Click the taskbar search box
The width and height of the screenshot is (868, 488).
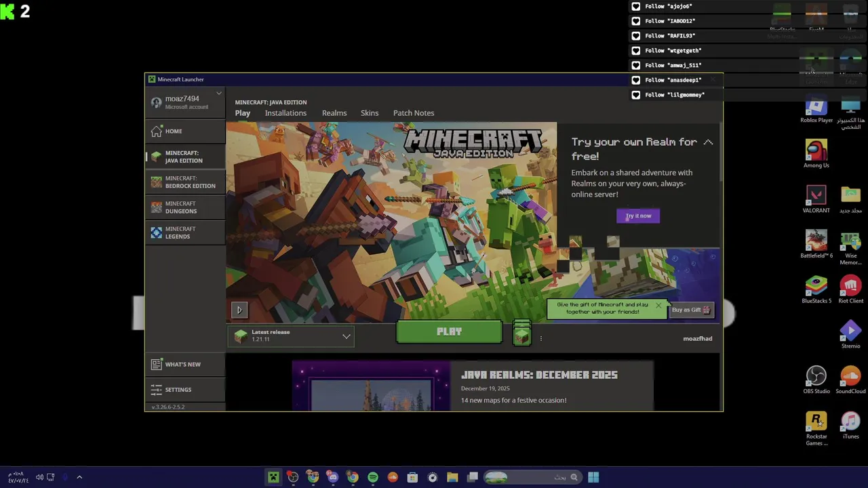click(532, 477)
